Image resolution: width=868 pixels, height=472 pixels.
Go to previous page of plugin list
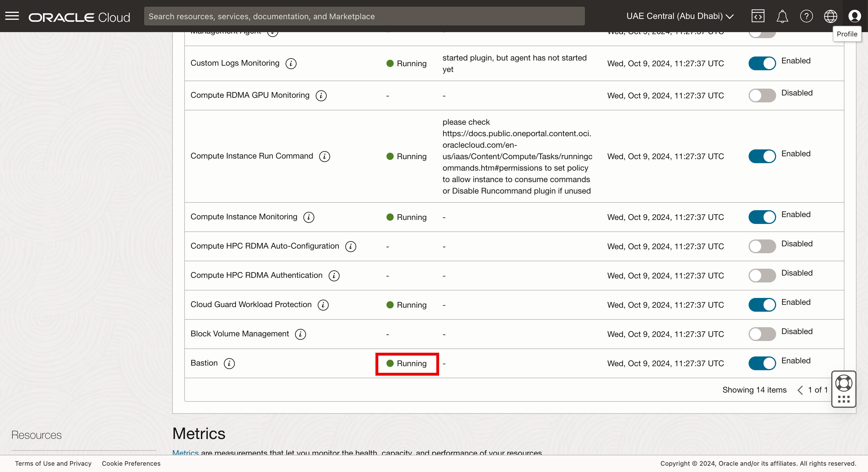(x=800, y=390)
